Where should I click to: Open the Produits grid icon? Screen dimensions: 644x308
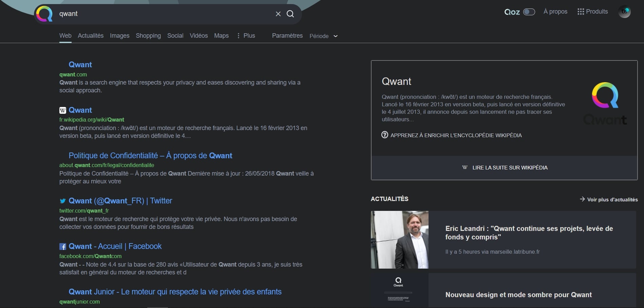coord(581,11)
